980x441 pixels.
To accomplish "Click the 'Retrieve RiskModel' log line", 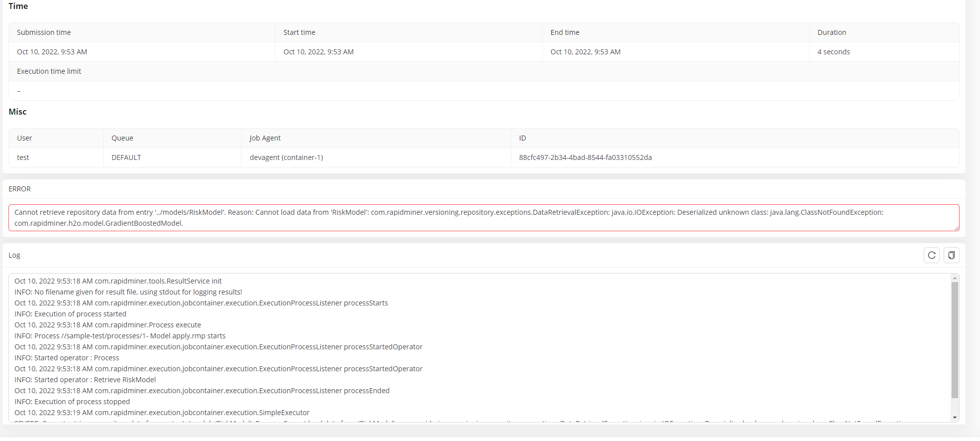I will click(x=85, y=380).
